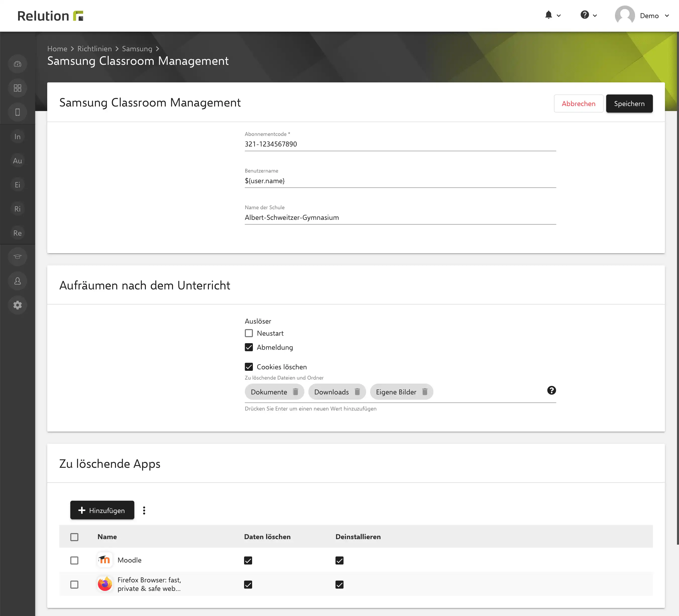Click the Abbrechen button
Screen dimensions: 679x616
(578, 104)
